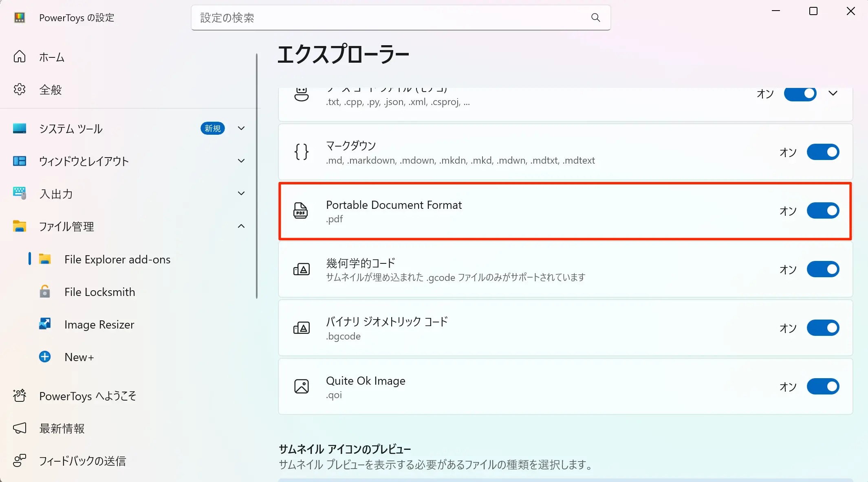
Task: Click the sidebar vertical scrollbar
Action: (x=257, y=175)
